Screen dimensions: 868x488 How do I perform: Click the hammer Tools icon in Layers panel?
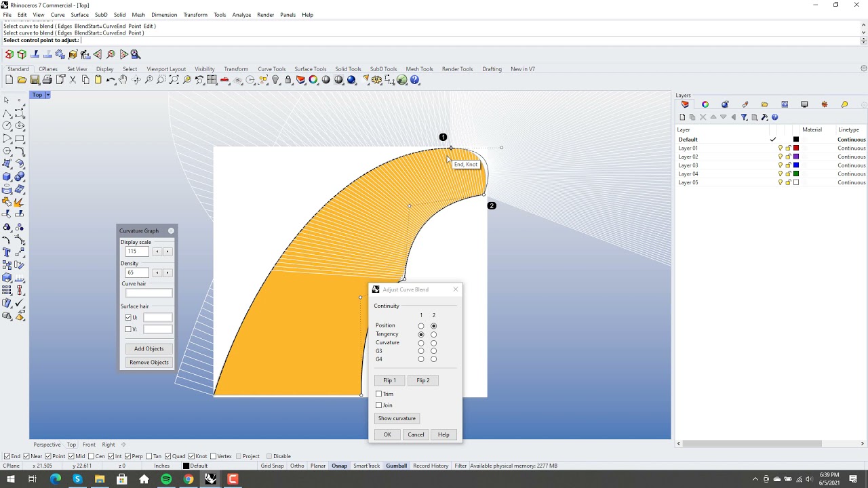(764, 117)
